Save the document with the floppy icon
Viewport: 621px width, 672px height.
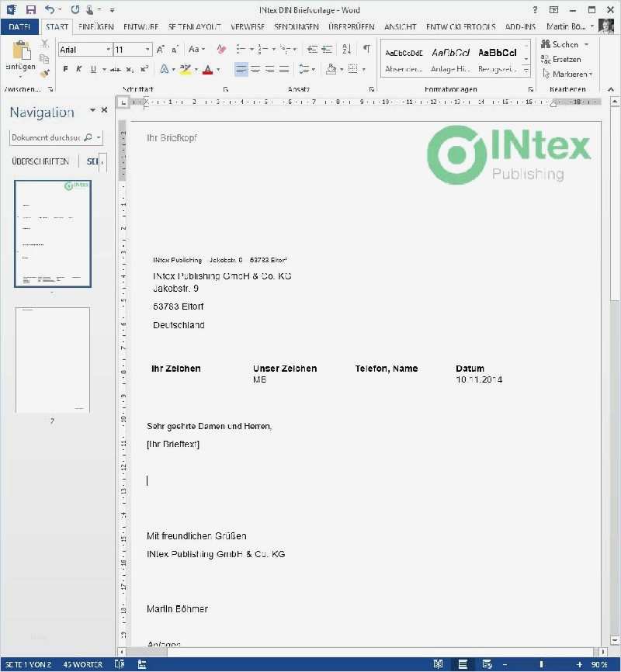(31, 9)
